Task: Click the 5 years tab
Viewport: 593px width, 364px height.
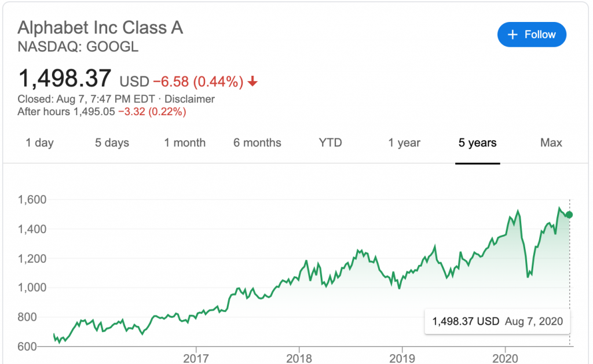Action: (x=477, y=143)
